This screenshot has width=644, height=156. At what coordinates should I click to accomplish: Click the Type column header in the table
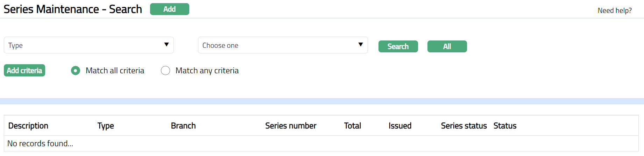[106, 126]
